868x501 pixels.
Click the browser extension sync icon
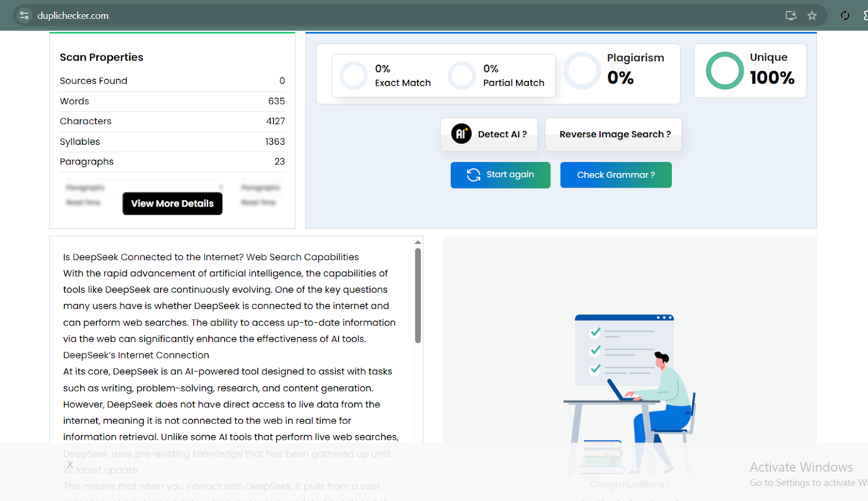[x=845, y=15]
